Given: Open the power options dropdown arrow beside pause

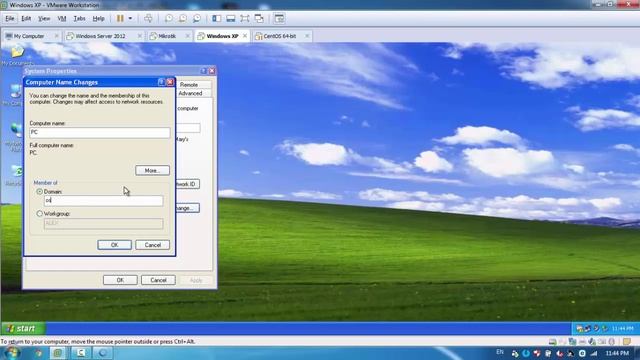Looking at the screenshot, I should [130, 18].
